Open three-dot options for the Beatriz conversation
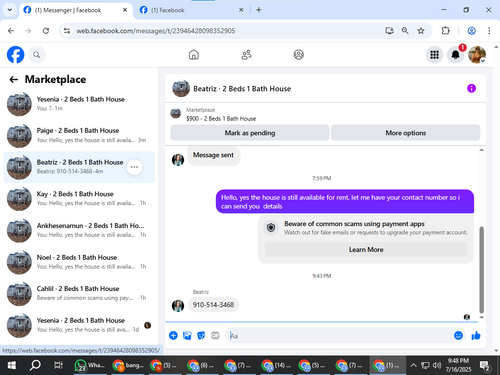500x375 pixels. (134, 167)
